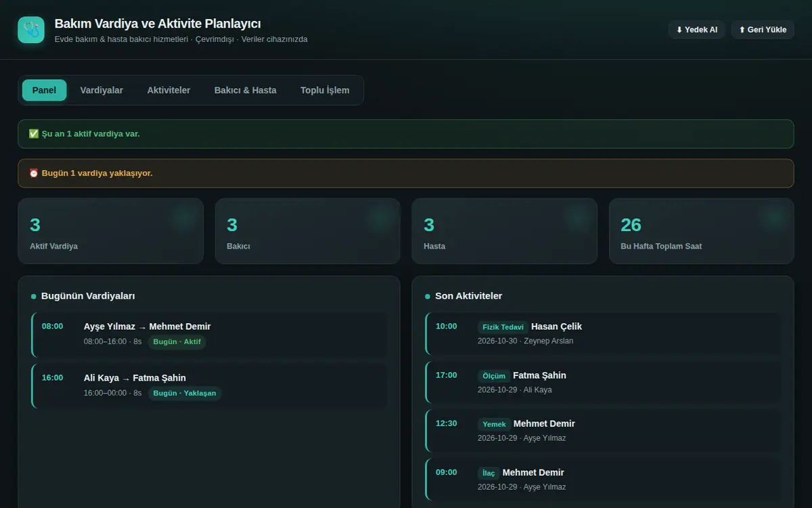Click the 12:30 time of Yemek activity
This screenshot has width=812, height=508.
pyautogui.click(x=446, y=424)
